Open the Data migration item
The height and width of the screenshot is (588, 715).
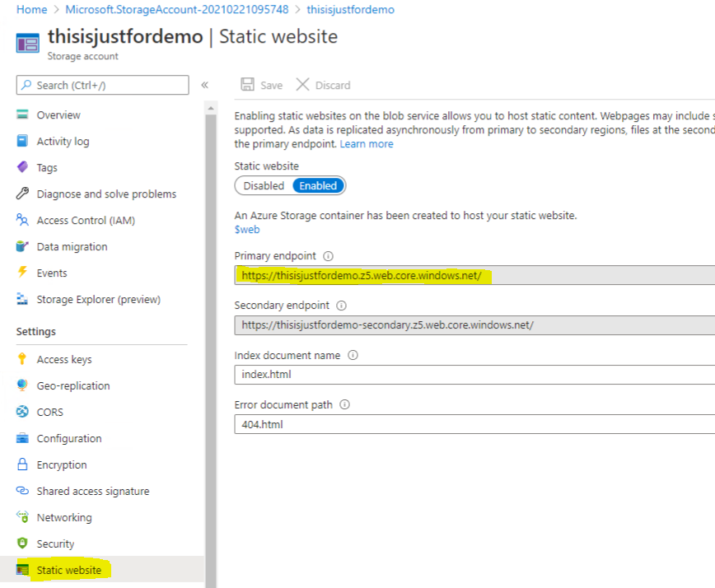tap(72, 246)
